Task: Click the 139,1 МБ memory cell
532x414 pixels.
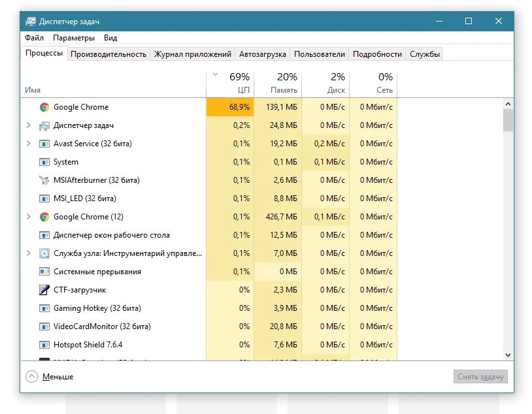Action: tap(278, 107)
